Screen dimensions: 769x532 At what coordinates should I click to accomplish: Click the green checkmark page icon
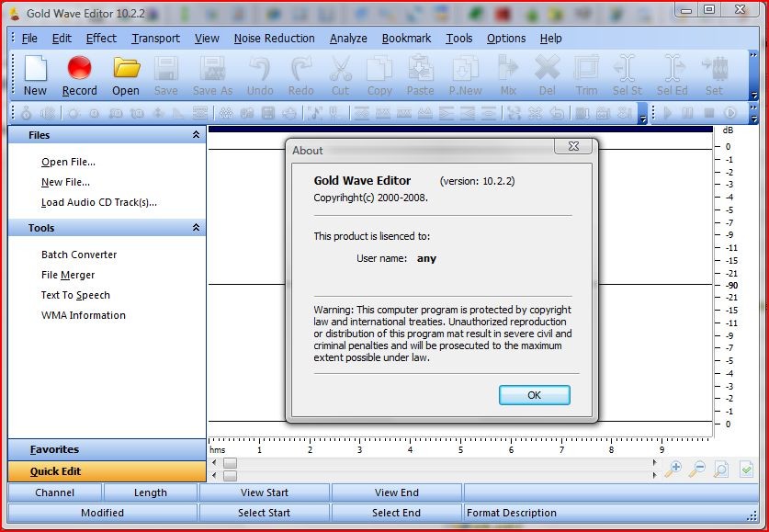(746, 470)
